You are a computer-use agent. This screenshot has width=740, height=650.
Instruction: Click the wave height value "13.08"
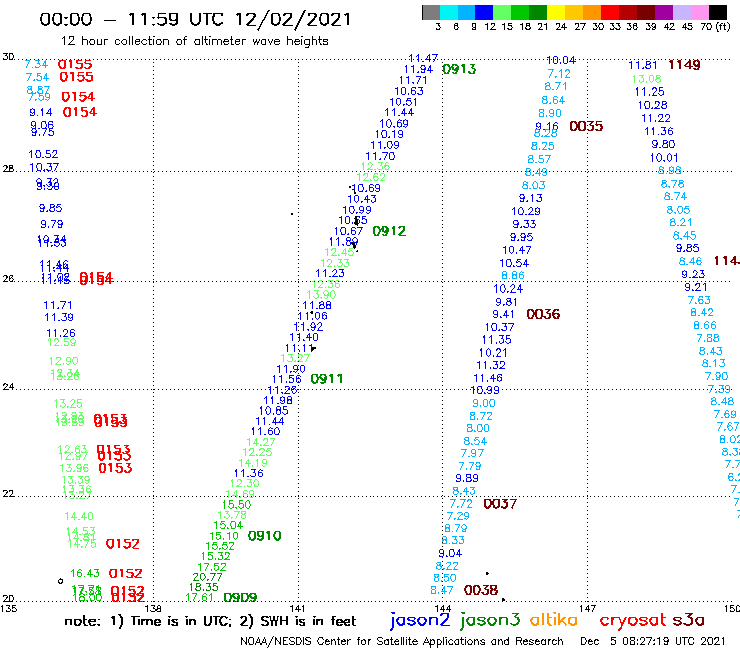[647, 79]
